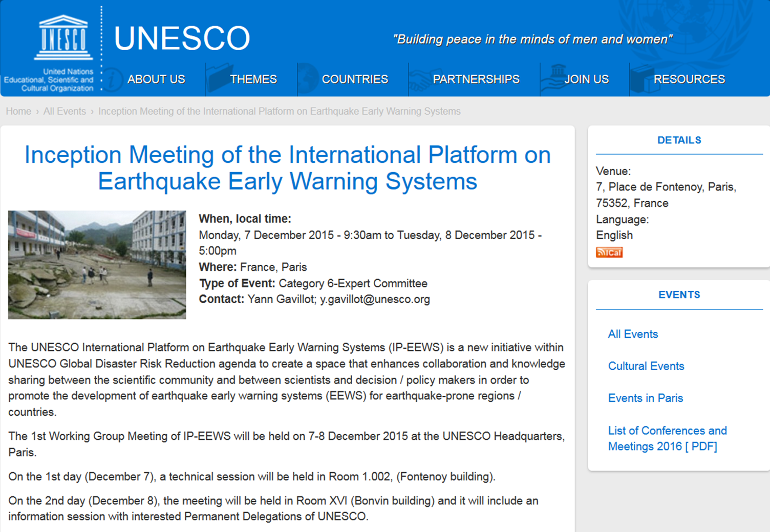Click the building-in-hand icon beside Join Us
The image size is (770, 532).
[553, 78]
